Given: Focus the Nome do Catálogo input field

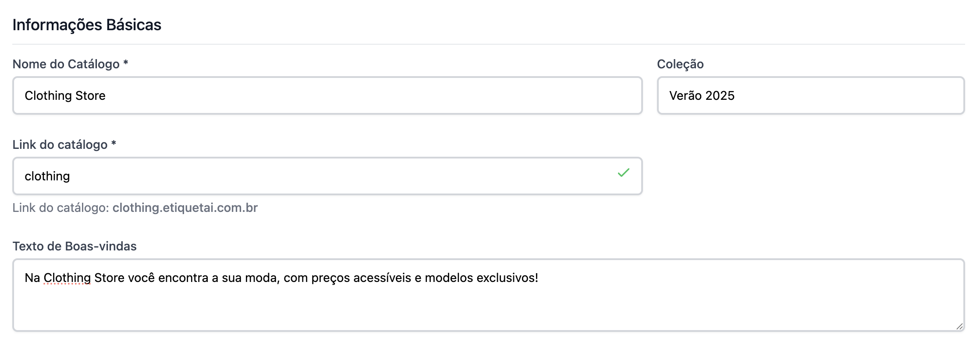Looking at the screenshot, I should point(327,95).
